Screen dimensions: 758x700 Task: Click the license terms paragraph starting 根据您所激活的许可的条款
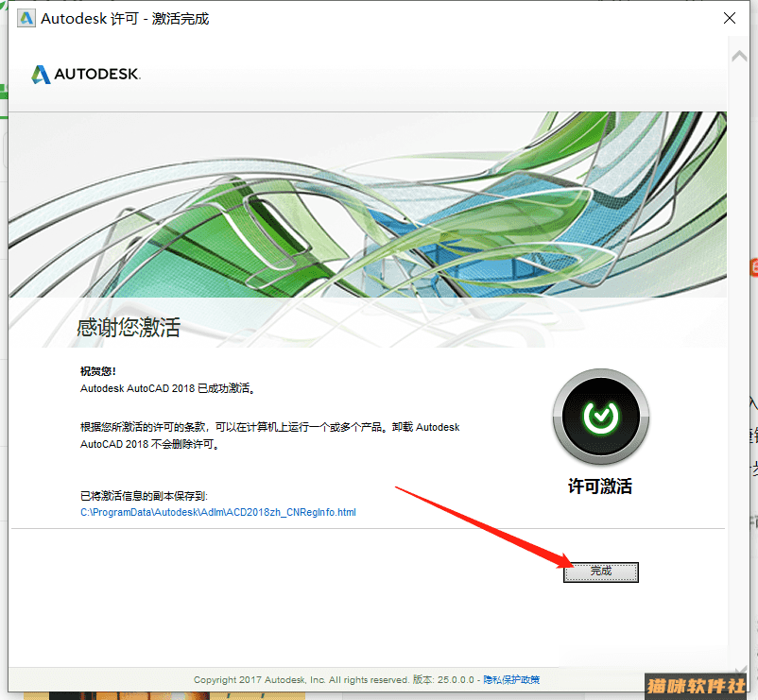pyautogui.click(x=269, y=435)
